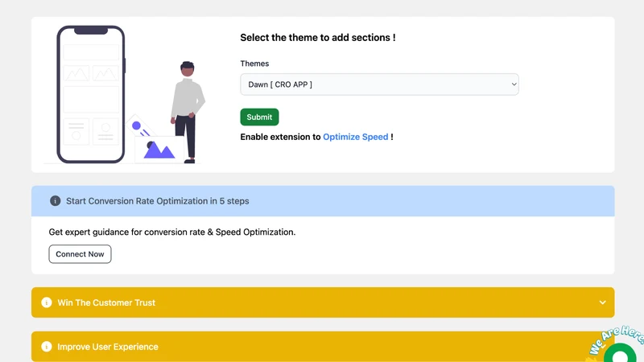Click the Connect Now button

pos(80,254)
